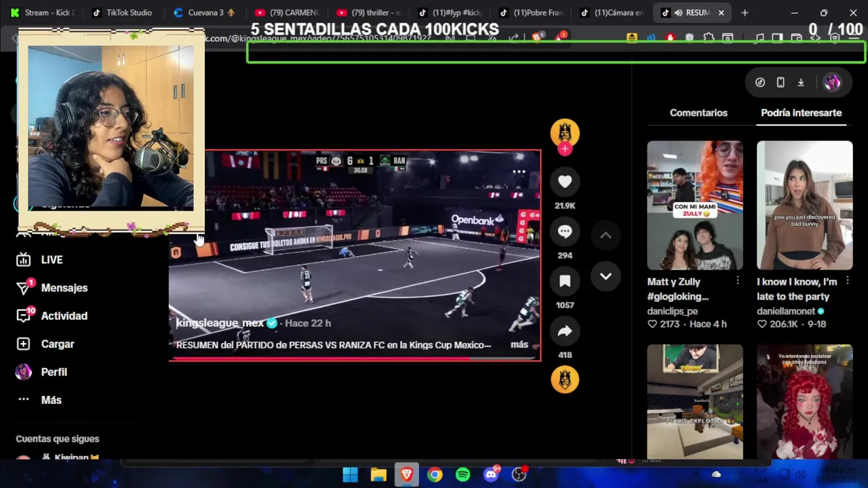Open options for Matt y Zully card
Image resolution: width=868 pixels, height=488 pixels.
click(x=737, y=281)
